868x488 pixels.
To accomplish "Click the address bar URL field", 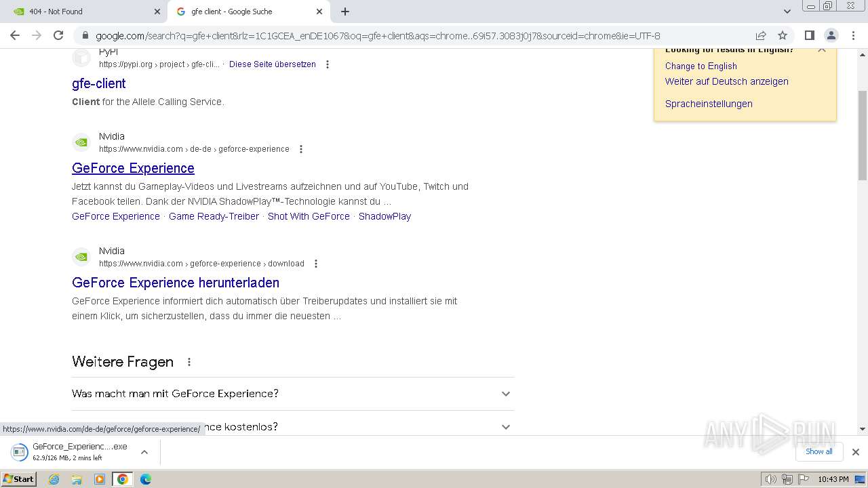I will click(x=378, y=35).
